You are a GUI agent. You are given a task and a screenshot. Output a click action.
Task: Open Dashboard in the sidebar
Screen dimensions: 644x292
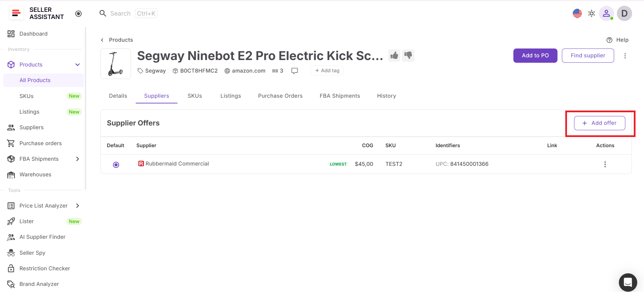point(33,34)
